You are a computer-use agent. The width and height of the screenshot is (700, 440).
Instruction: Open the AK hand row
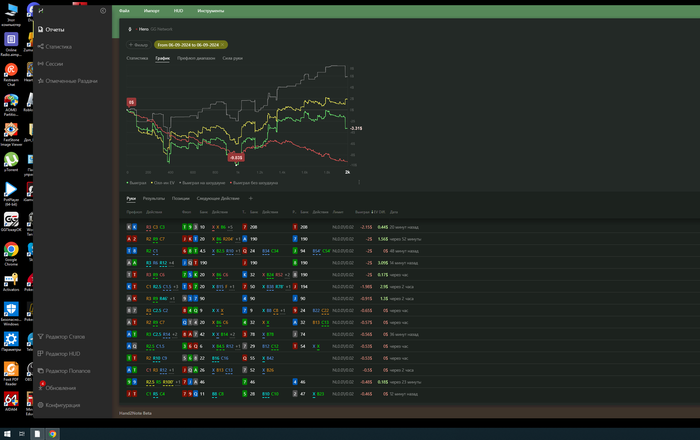click(x=409, y=299)
